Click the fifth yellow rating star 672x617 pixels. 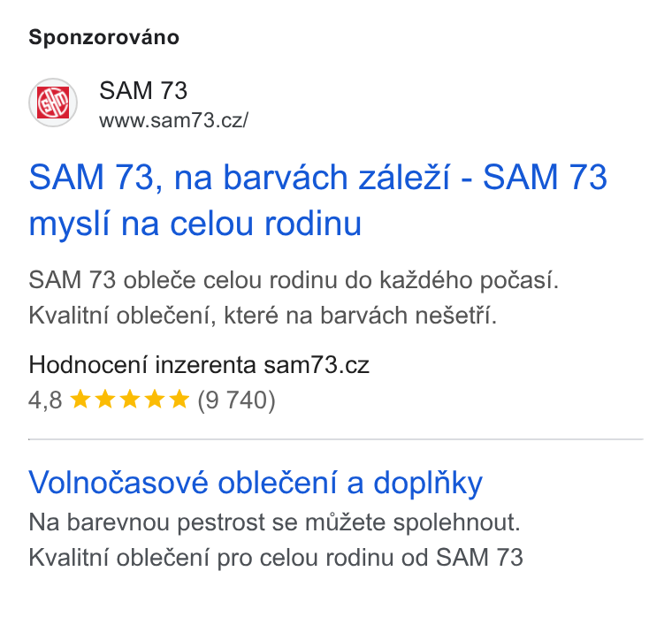click(179, 400)
